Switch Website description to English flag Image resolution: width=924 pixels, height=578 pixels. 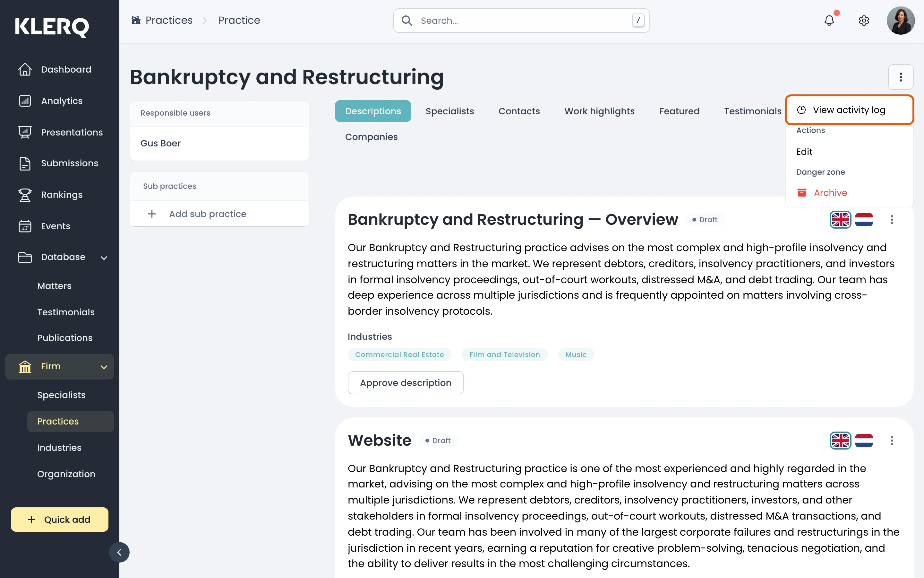(x=840, y=440)
